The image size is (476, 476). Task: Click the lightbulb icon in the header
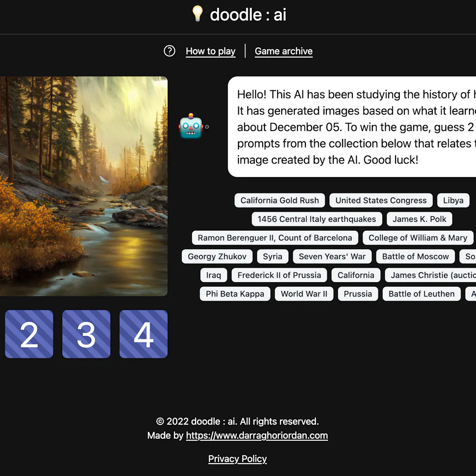pyautogui.click(x=197, y=14)
